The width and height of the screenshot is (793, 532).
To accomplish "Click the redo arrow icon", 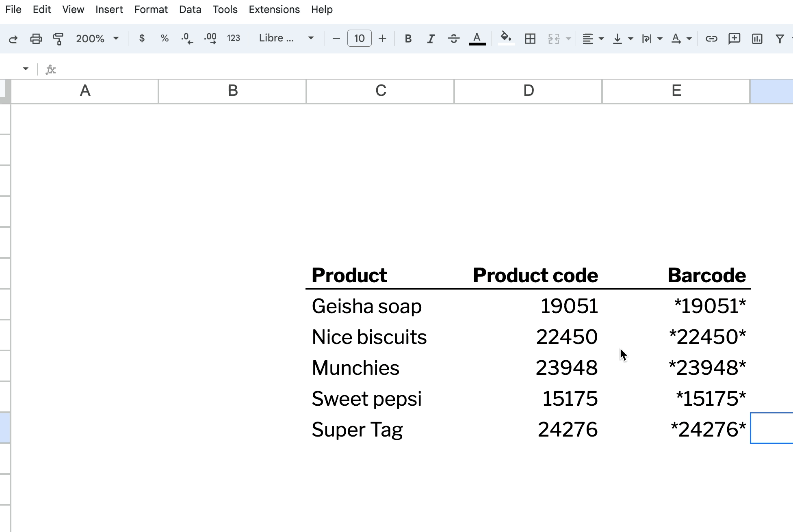I will [13, 39].
